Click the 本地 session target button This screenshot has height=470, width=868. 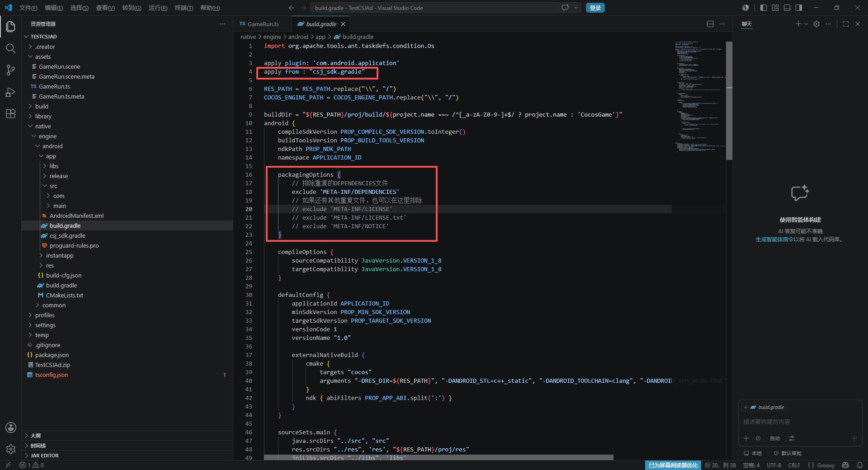pyautogui.click(x=753, y=453)
